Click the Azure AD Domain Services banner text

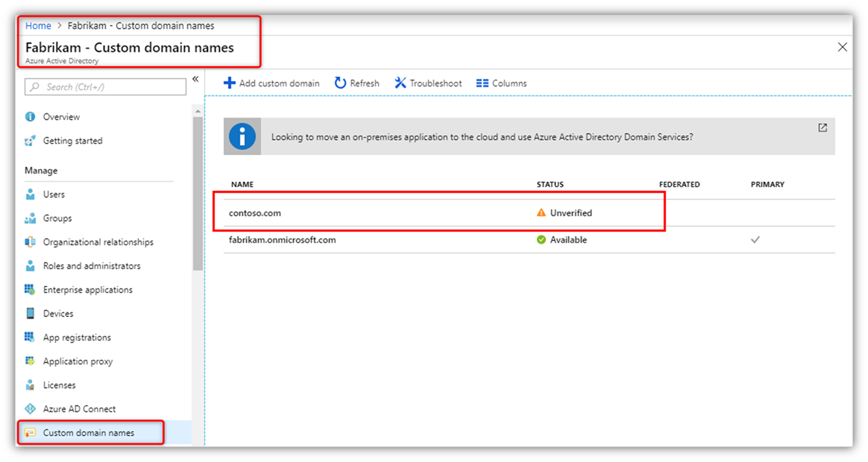click(x=482, y=136)
